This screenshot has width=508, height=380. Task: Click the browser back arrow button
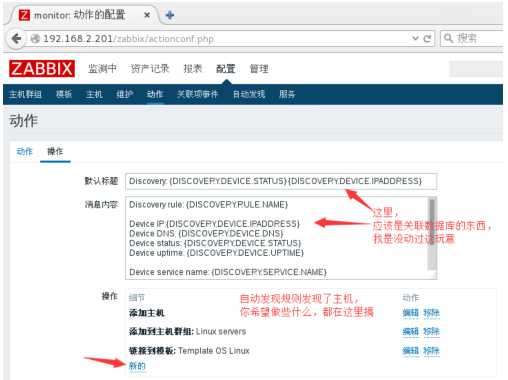16,39
